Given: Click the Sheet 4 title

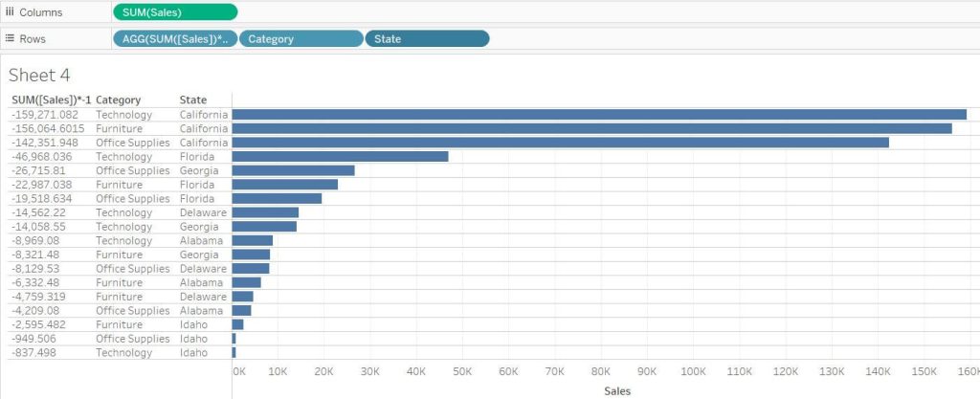Looking at the screenshot, I should (x=39, y=76).
